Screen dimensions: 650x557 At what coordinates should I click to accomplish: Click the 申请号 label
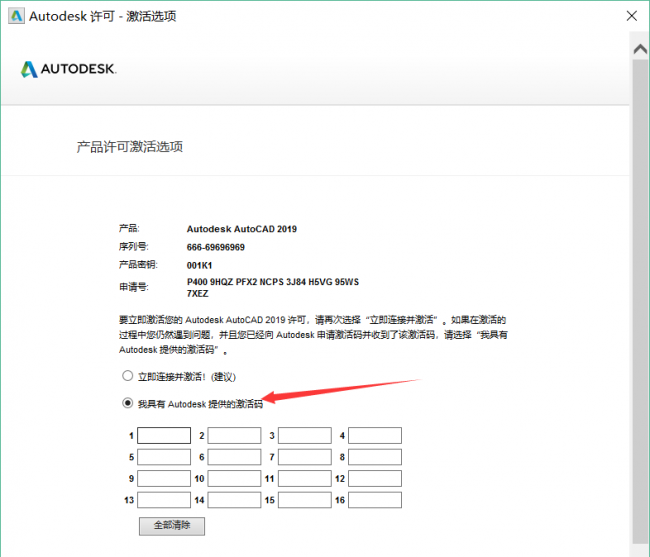click(133, 287)
